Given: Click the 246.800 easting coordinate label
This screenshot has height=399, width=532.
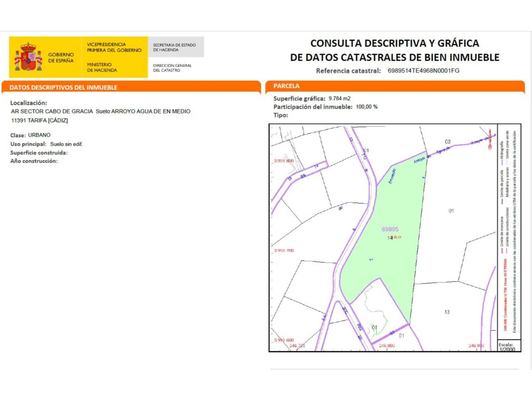Looking at the screenshot, I should point(387,346).
